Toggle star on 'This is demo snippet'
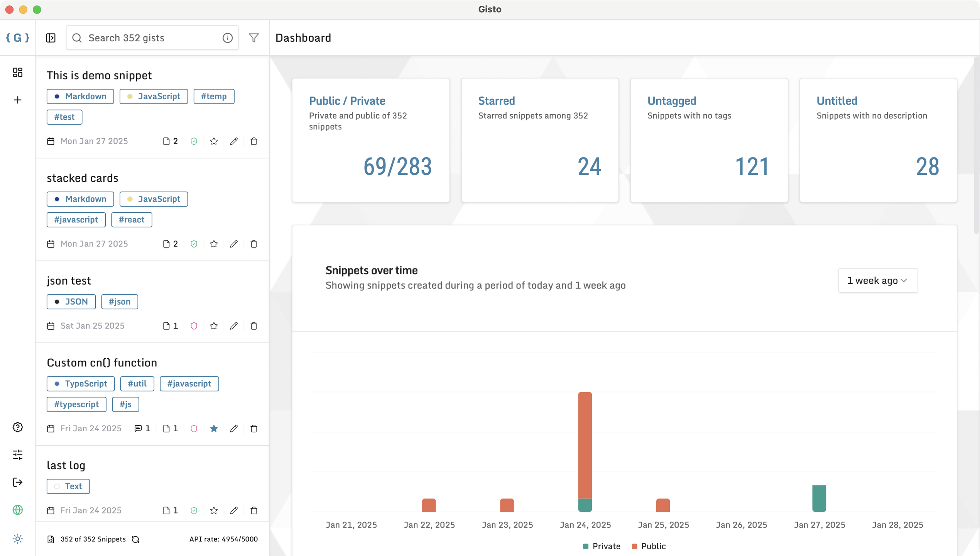980x556 pixels. [x=214, y=141]
